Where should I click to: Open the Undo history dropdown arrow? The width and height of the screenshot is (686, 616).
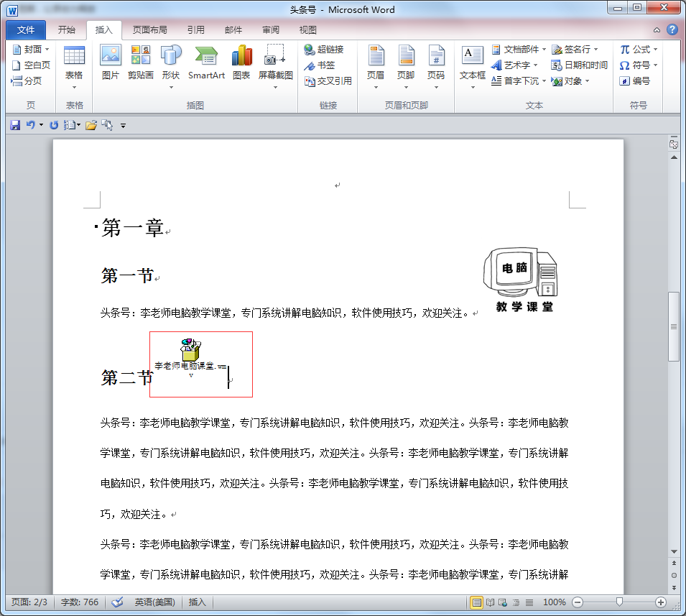[41, 125]
